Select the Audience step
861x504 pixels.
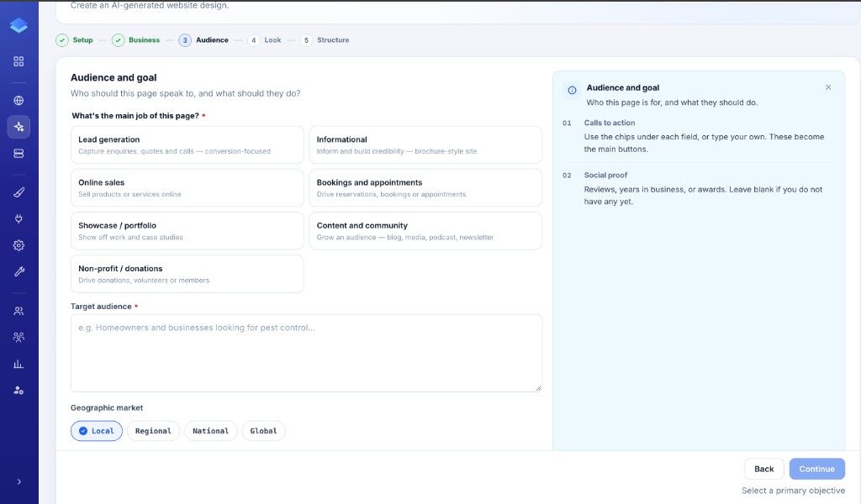point(203,40)
